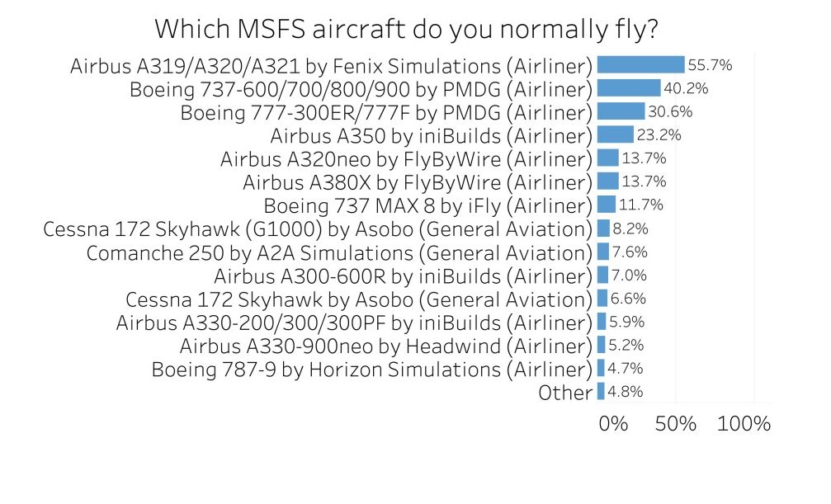Select the Other category bar

[601, 392]
